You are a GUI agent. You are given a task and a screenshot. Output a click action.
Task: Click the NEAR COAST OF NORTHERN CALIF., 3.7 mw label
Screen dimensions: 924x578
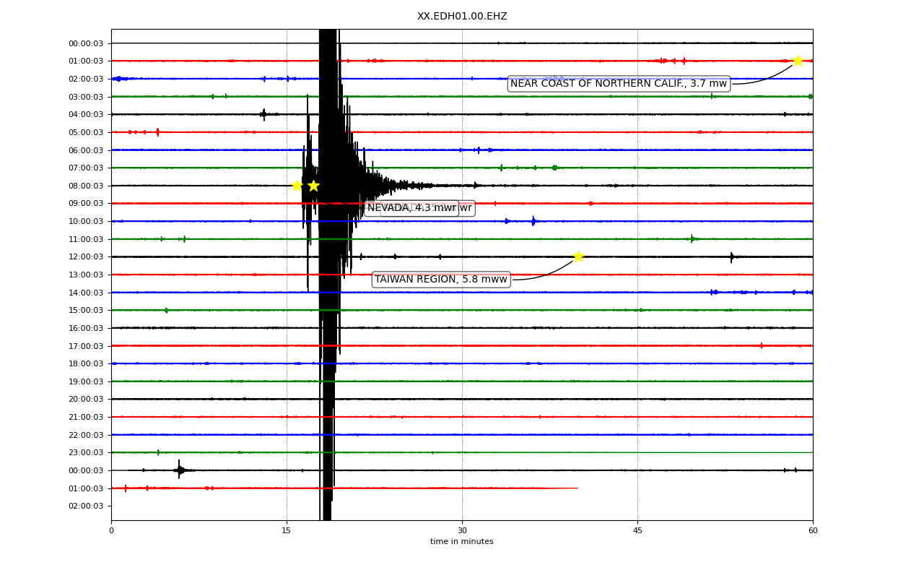pos(619,84)
